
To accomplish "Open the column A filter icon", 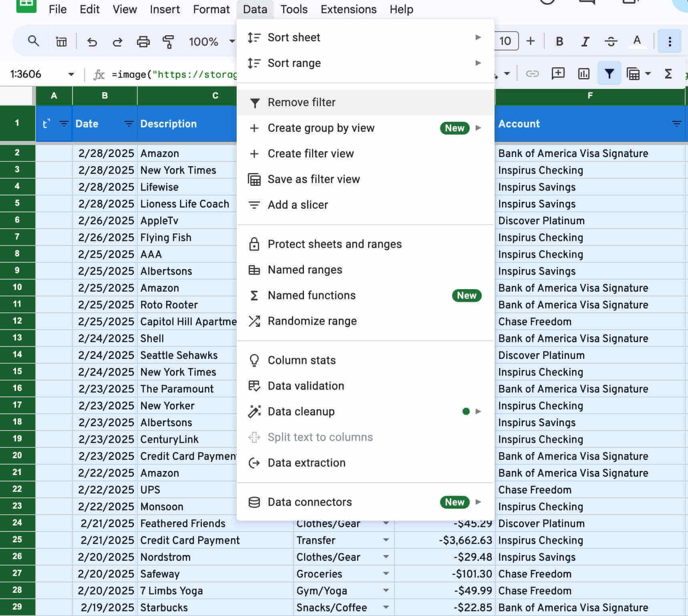I will [64, 124].
